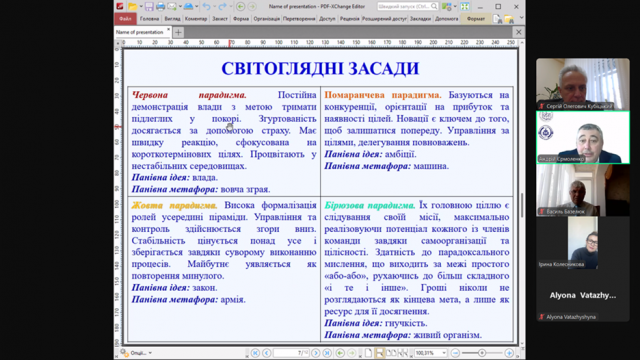
Task: Click next view arrow in status bar
Action: point(351,353)
